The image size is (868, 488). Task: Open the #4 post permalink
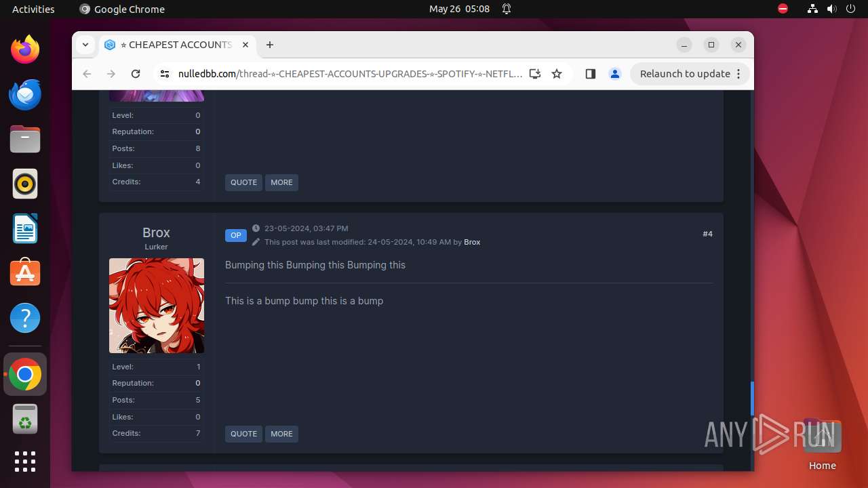707,234
